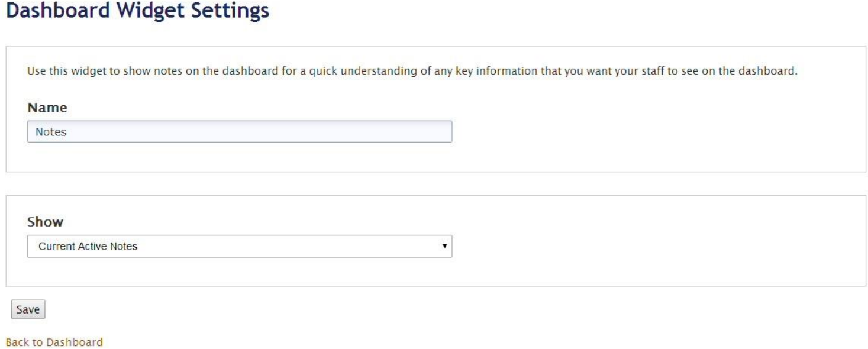Click the Show dropdown arrow
Viewport: 868px width, 349px height.
point(443,246)
